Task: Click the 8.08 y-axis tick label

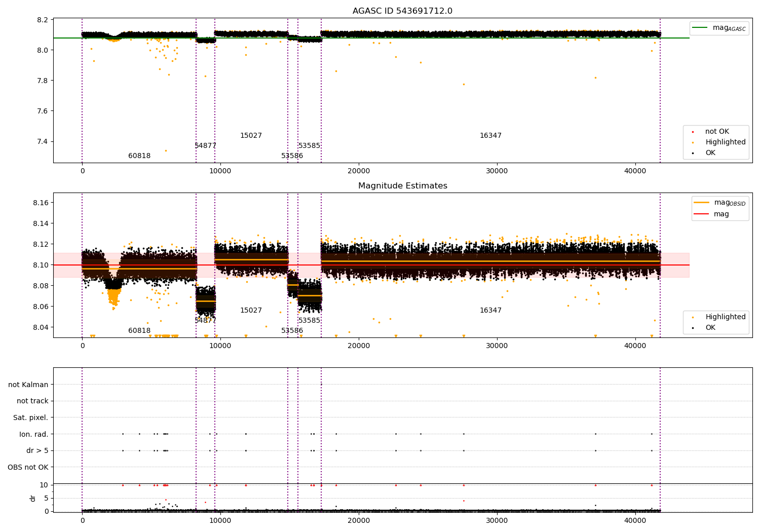Action: (41, 286)
